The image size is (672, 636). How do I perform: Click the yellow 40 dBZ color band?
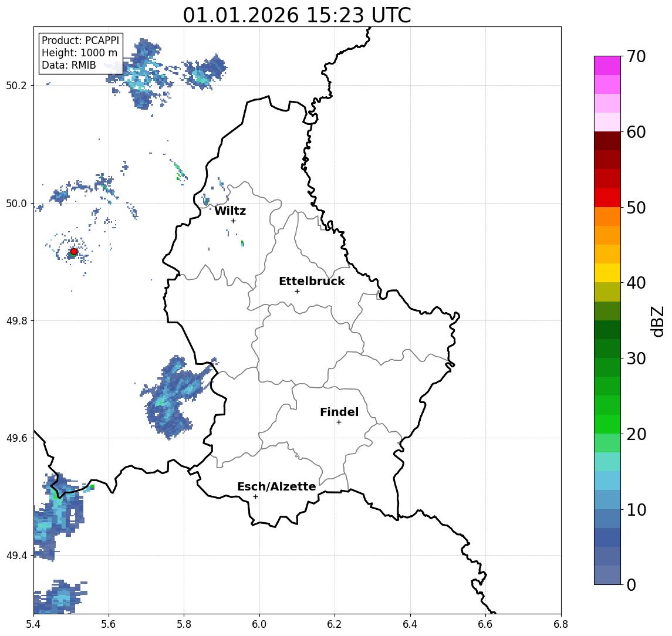click(607, 273)
